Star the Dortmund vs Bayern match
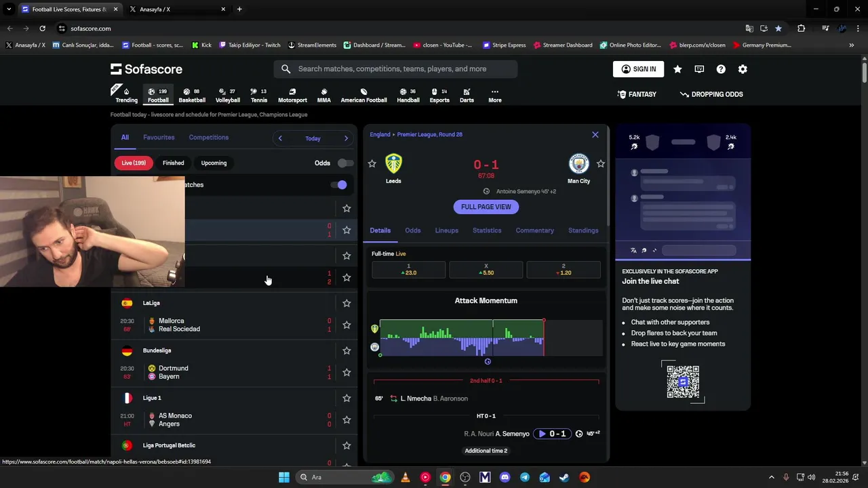This screenshot has width=868, height=488. (347, 372)
